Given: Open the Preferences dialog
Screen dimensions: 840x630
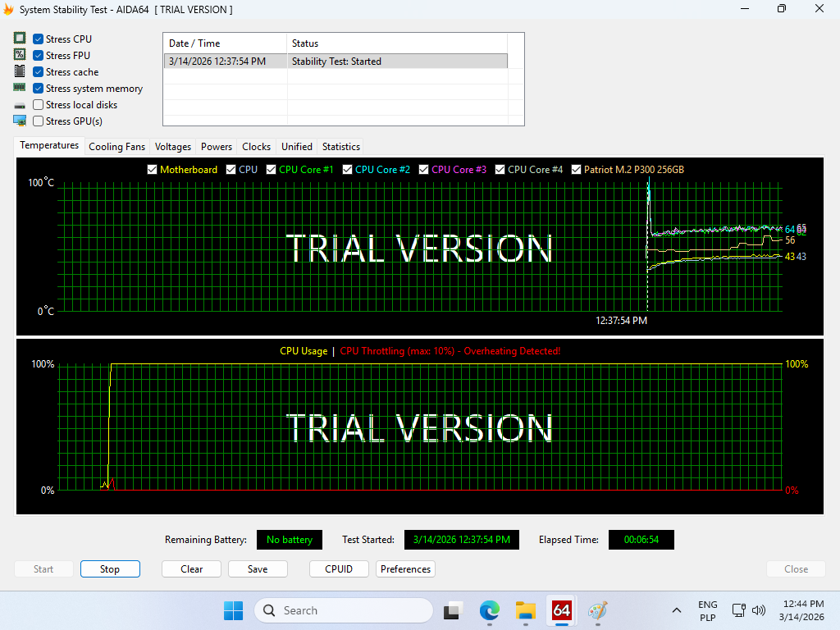Looking at the screenshot, I should (x=405, y=569).
